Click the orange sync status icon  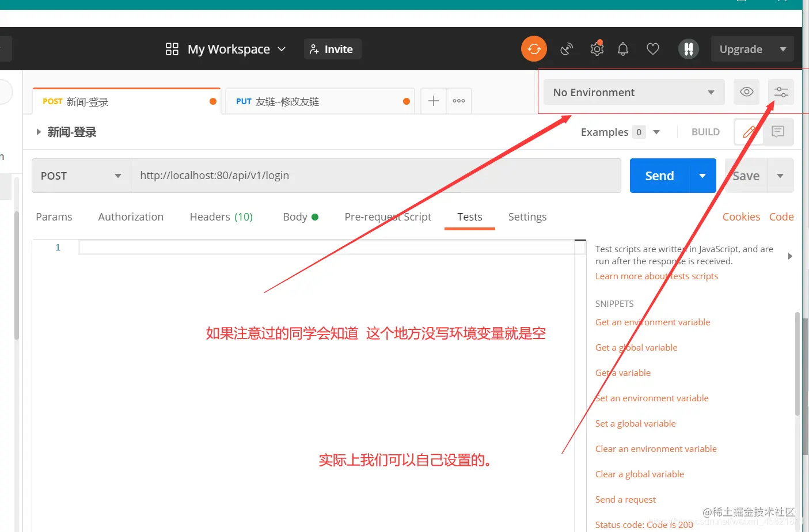[x=534, y=48]
